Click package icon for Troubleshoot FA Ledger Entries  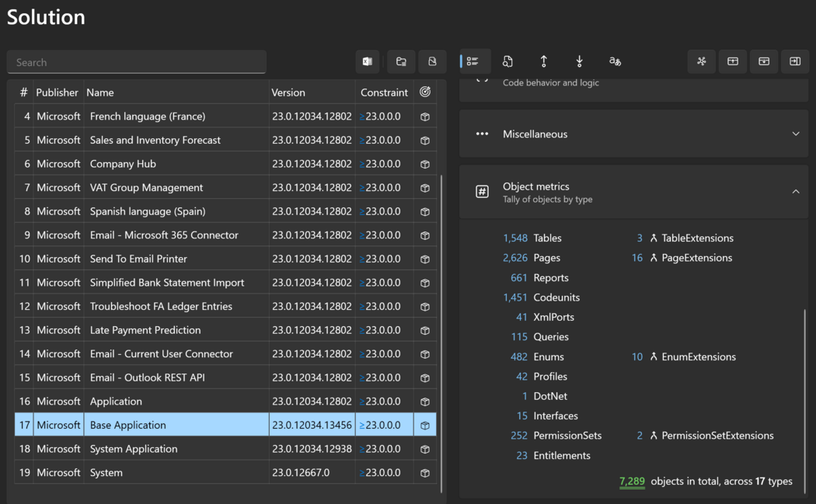click(425, 306)
